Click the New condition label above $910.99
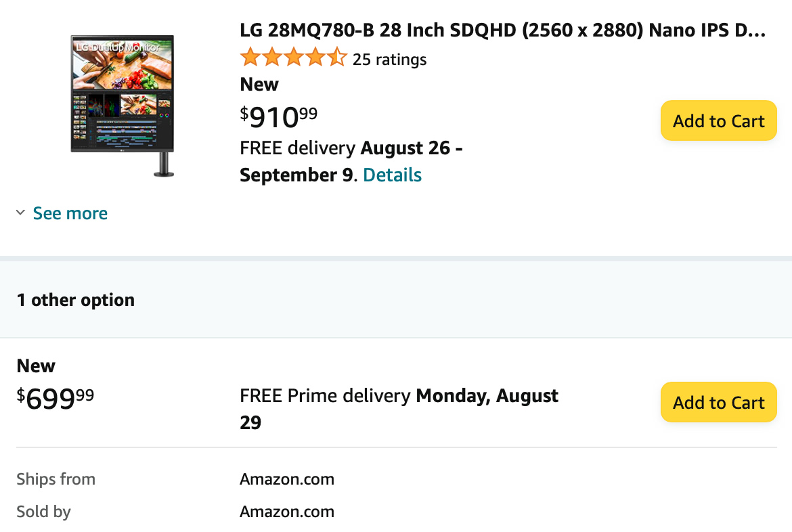 259,85
